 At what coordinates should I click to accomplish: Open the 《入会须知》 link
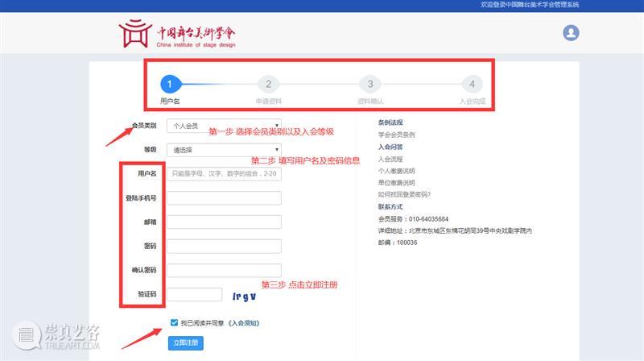243,323
